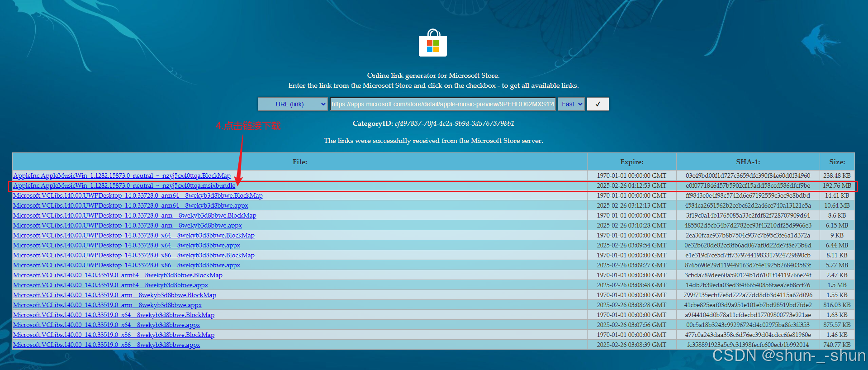Open VCLibs UWPDesktop 14.0.33728.0 arm64 BlockMap link
This screenshot has width=868, height=370.
138,195
